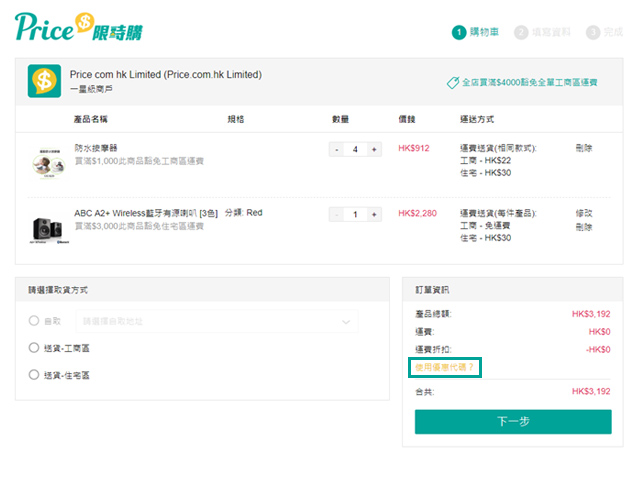Click the 防水按摩器 product name

point(97,148)
